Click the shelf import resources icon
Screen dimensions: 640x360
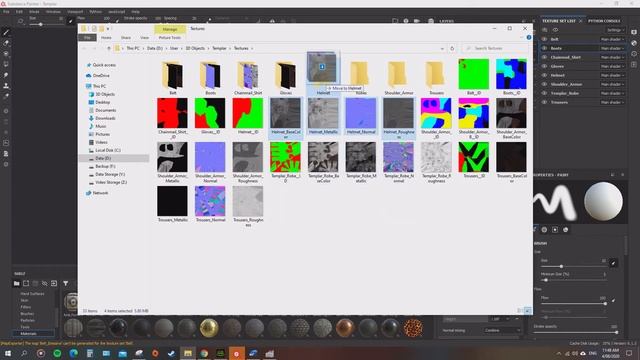tap(54, 283)
